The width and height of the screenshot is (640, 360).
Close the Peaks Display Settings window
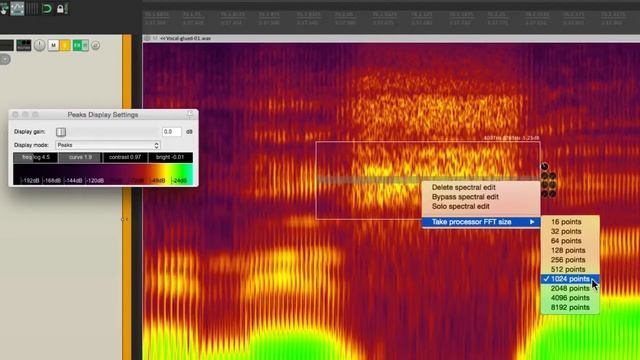pos(16,115)
